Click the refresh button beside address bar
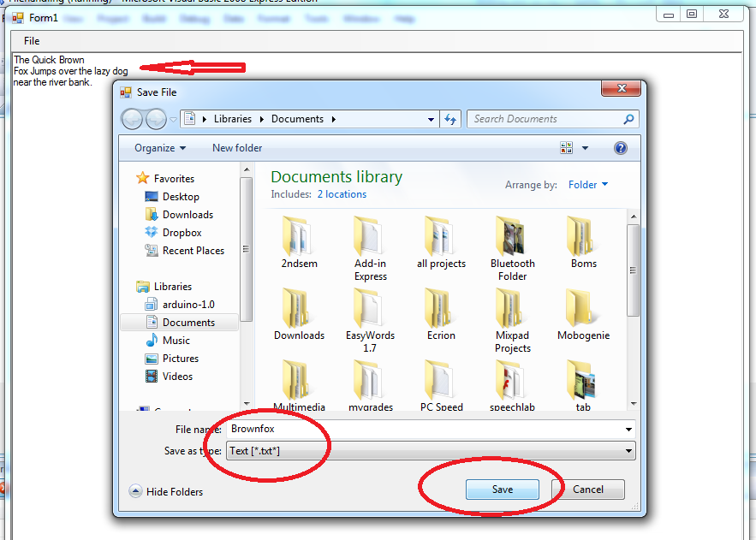This screenshot has width=756, height=540. 450,119
